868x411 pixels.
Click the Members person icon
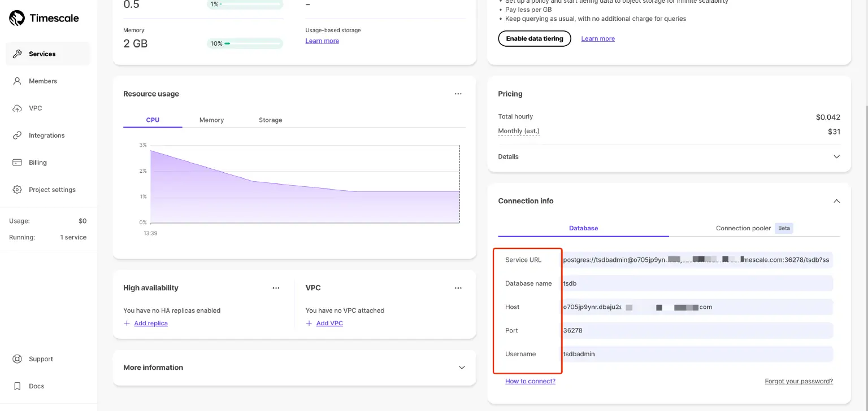pyautogui.click(x=18, y=81)
